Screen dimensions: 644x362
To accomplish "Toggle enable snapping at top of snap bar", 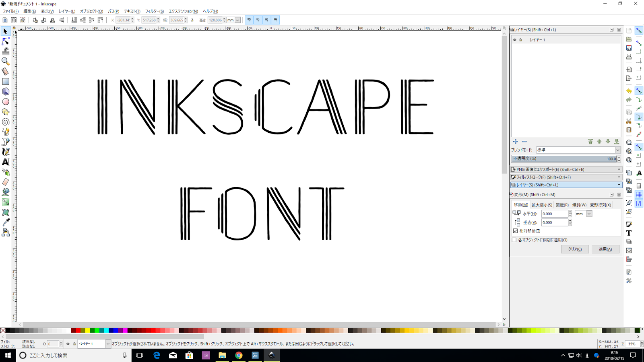I will pyautogui.click(x=639, y=31).
